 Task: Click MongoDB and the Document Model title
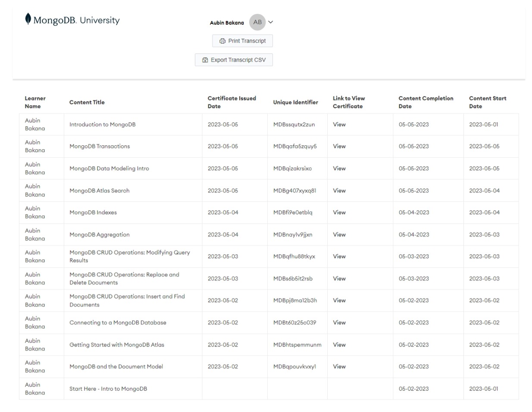click(116, 367)
